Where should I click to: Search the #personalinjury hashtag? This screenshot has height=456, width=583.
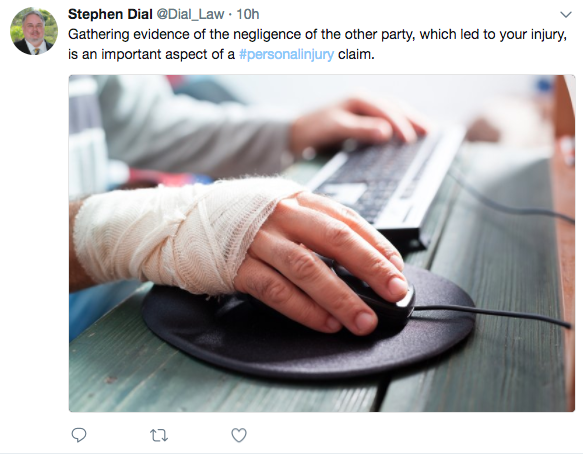pyautogui.click(x=286, y=54)
